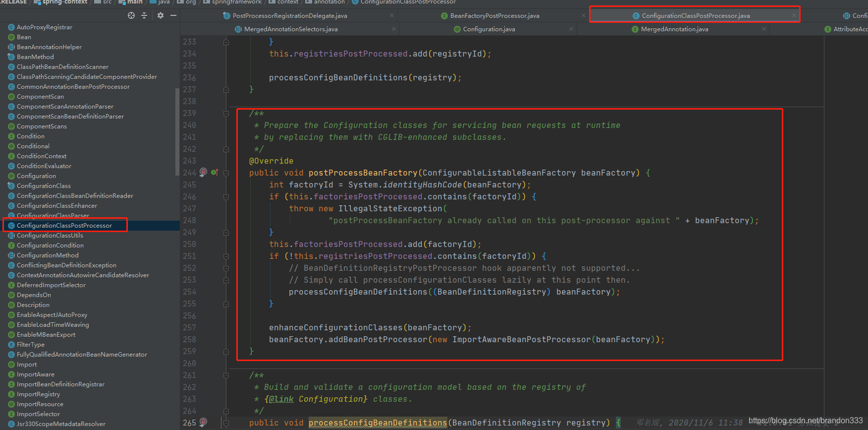Click fold end marker at line 249

pos(226,233)
